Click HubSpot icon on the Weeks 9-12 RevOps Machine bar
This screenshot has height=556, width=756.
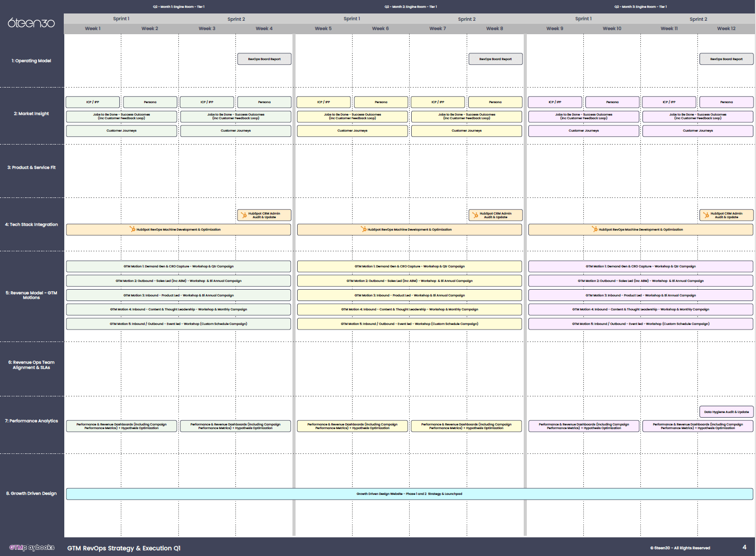pos(595,229)
